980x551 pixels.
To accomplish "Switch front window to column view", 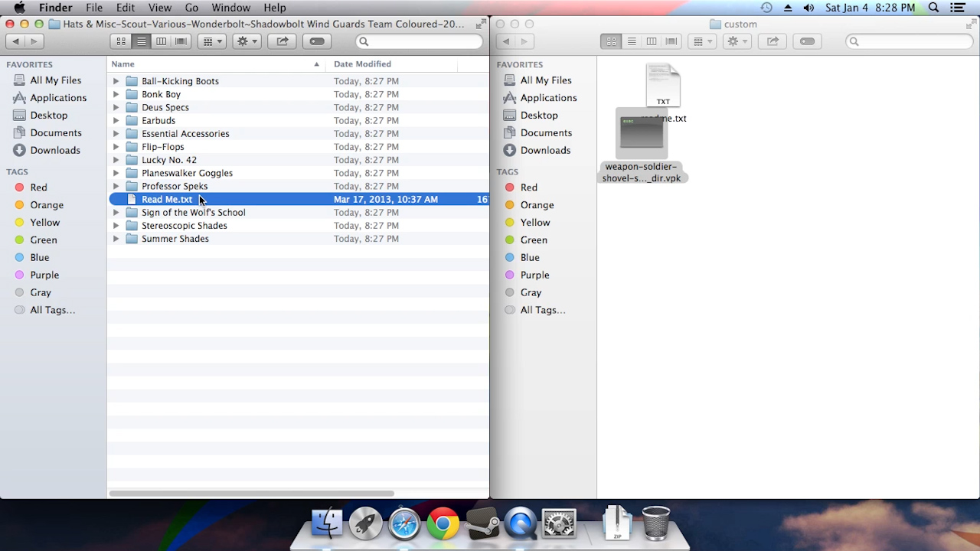I will coord(161,41).
